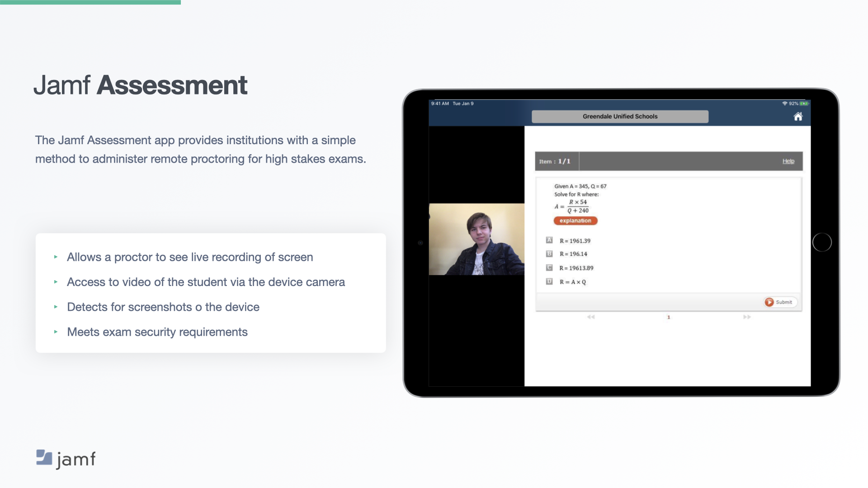868x488 pixels.
Task: Click the Wi-Fi status icon
Action: [x=785, y=103]
